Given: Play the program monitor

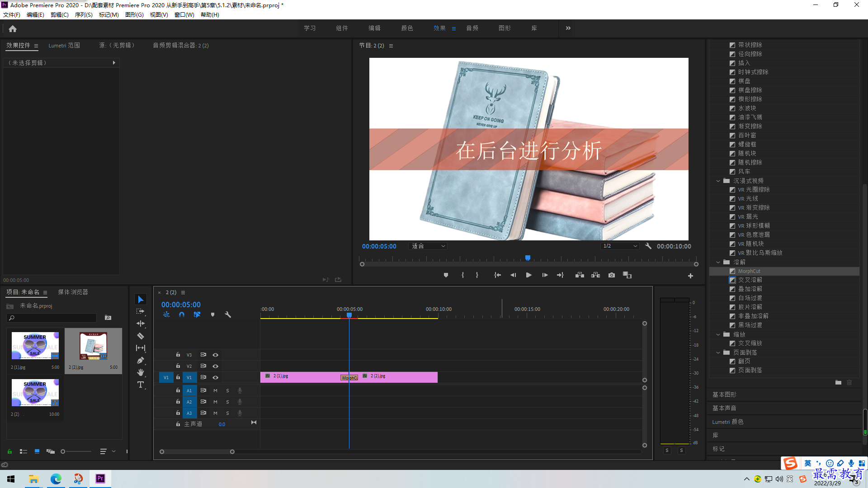Looking at the screenshot, I should click(x=528, y=275).
